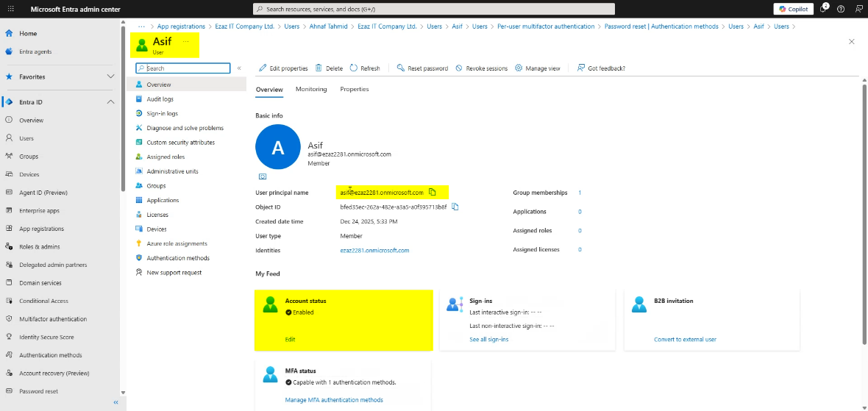Focus the top resource search bar

434,10
